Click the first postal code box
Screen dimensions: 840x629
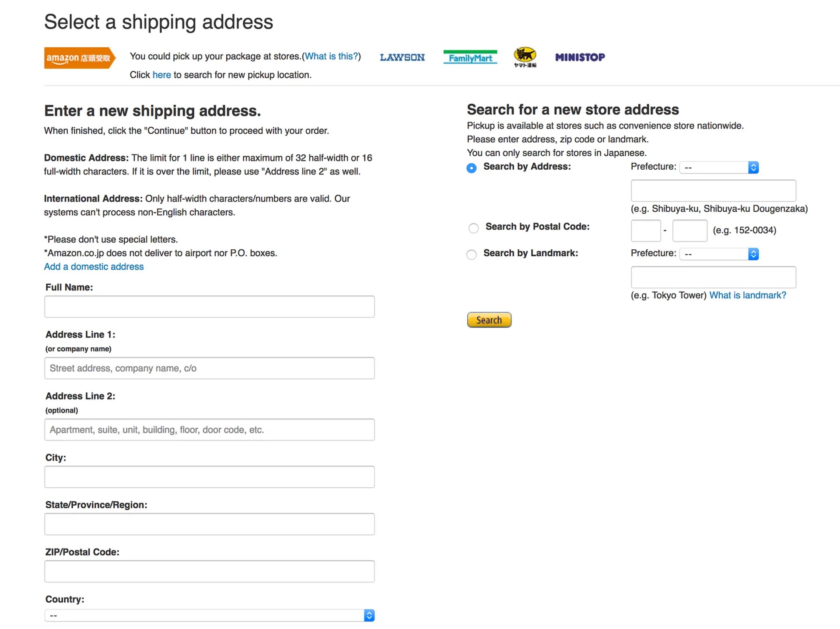[645, 231]
